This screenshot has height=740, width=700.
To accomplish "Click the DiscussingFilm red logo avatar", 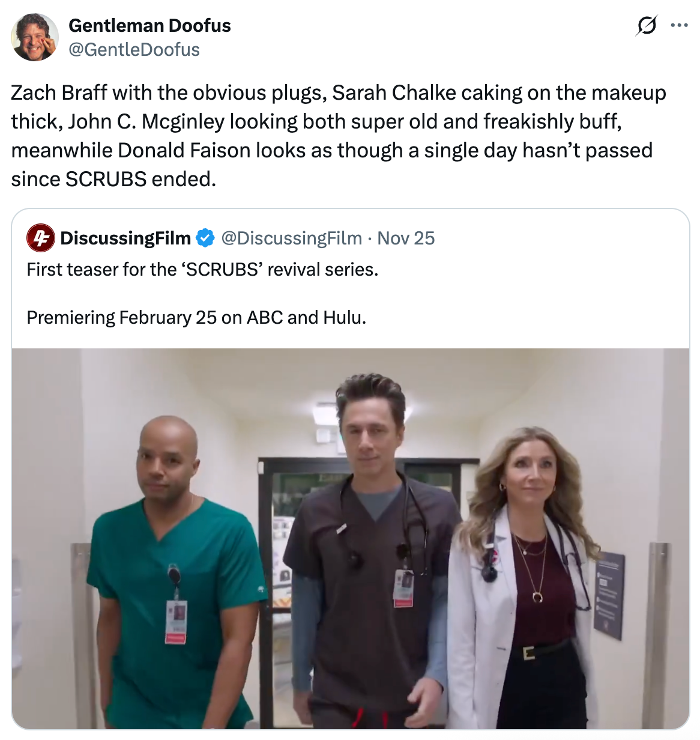I will pos(41,238).
